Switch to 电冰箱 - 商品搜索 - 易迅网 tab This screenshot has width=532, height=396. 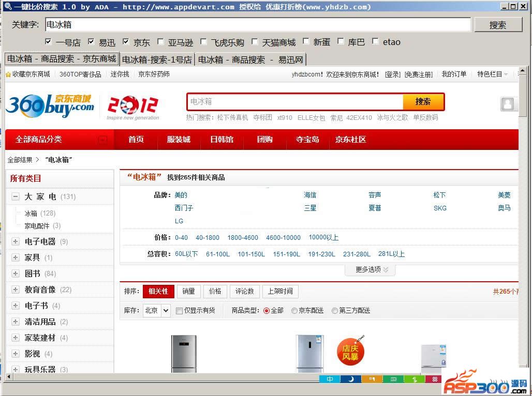tap(250, 59)
